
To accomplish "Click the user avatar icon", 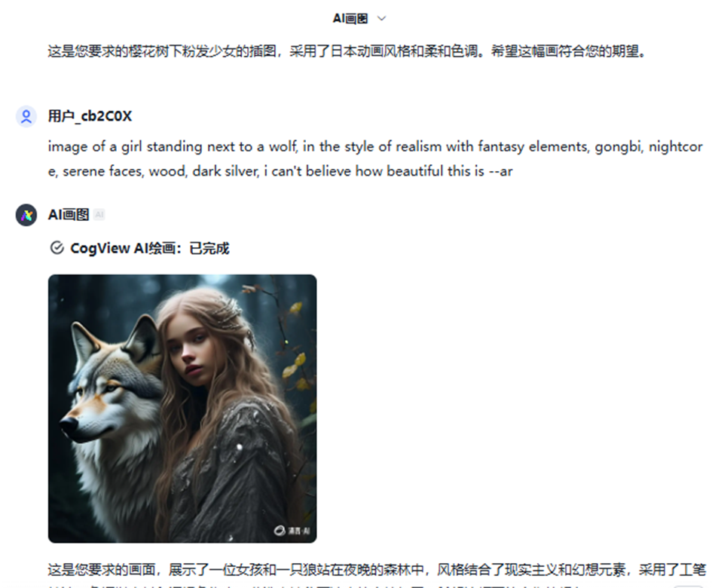I will (x=26, y=116).
